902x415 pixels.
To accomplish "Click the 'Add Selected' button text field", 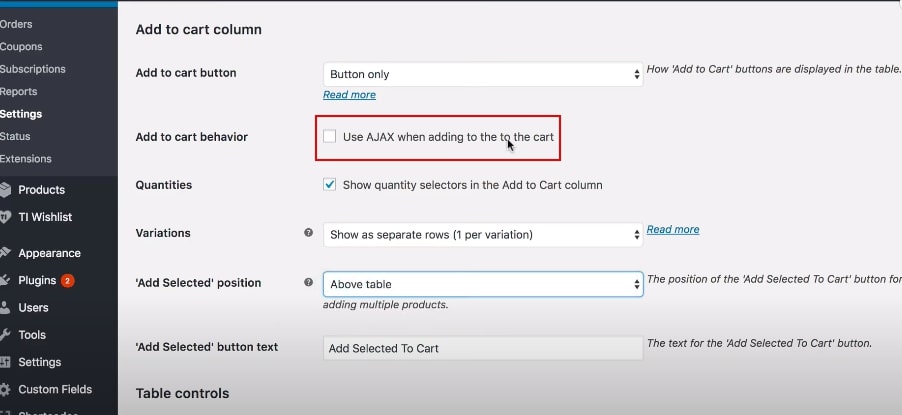I will (482, 348).
